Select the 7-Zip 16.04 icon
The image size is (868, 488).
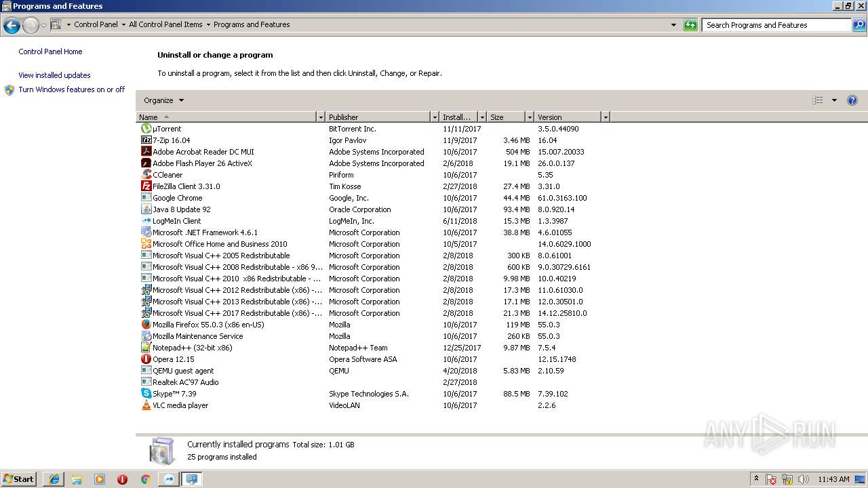point(146,140)
